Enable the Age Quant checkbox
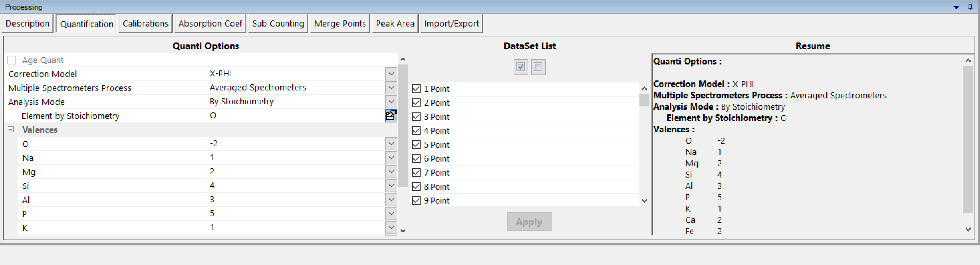980x265 pixels. tap(11, 60)
